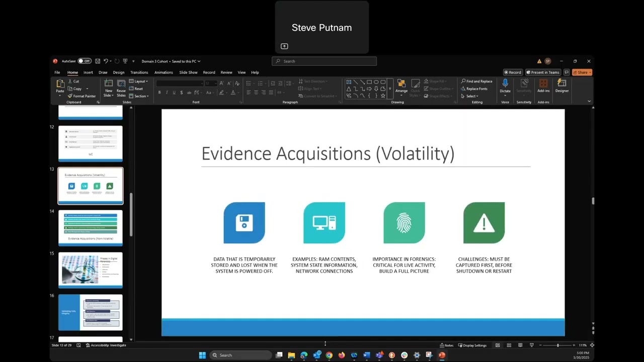Switch to Reading View icon
The image size is (644, 362).
tap(520, 345)
